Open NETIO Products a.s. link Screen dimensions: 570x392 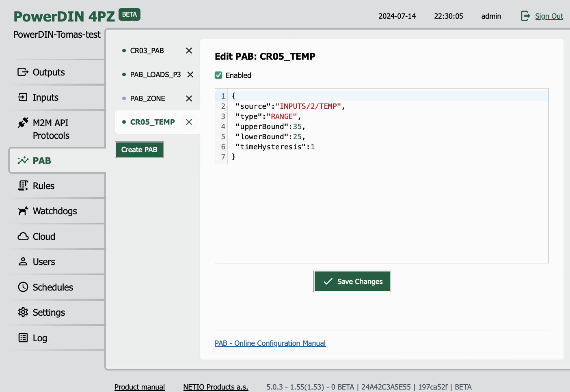coord(216,387)
